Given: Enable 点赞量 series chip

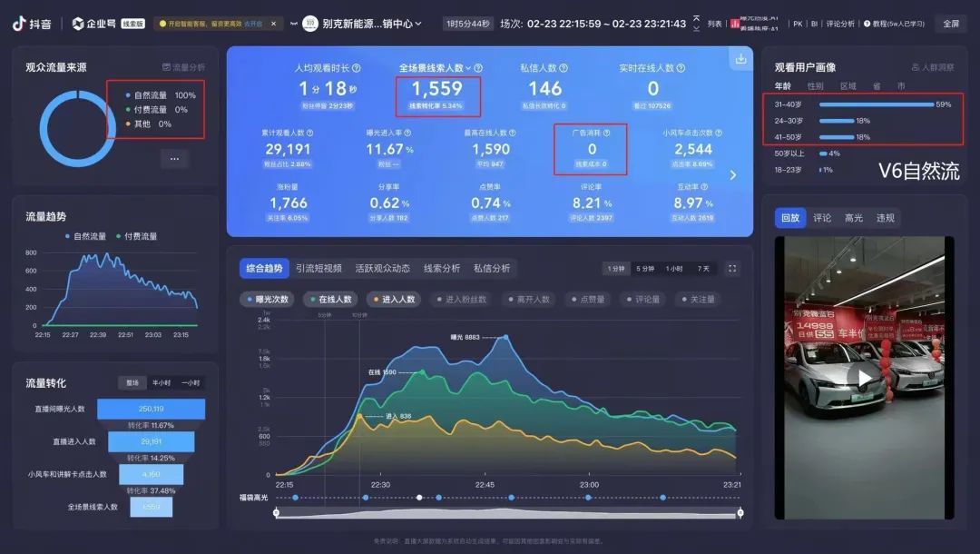Looking at the screenshot, I should point(588,300).
